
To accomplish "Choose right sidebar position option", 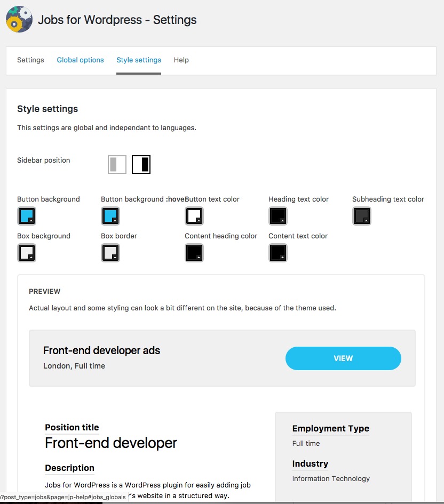I will pyautogui.click(x=141, y=165).
